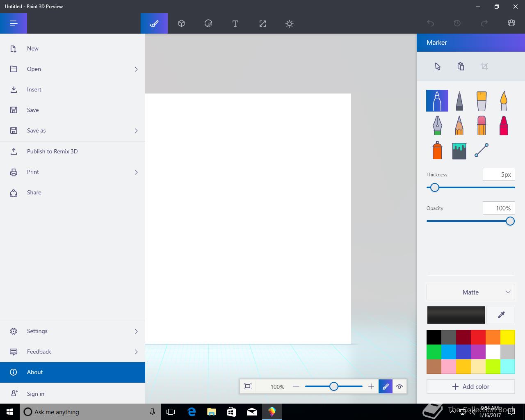Click the Opacity 100% input field
The width and height of the screenshot is (525, 420).
click(x=499, y=208)
